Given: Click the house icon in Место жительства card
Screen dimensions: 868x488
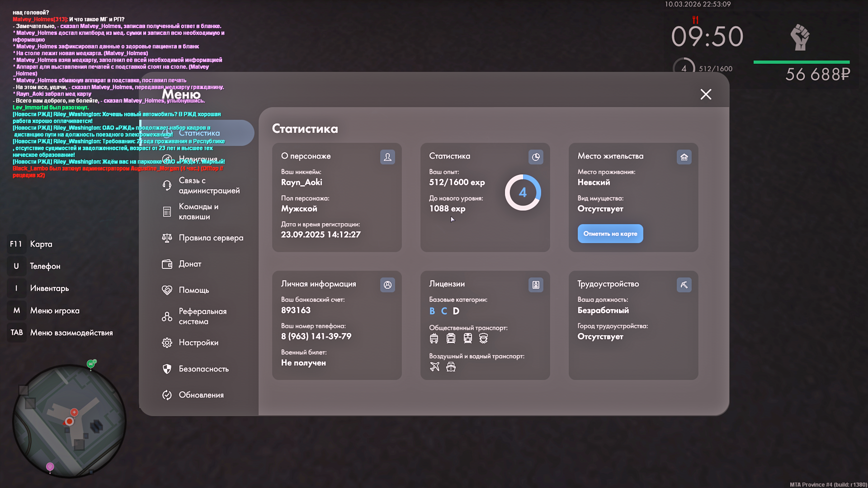Looking at the screenshot, I should point(684,157).
